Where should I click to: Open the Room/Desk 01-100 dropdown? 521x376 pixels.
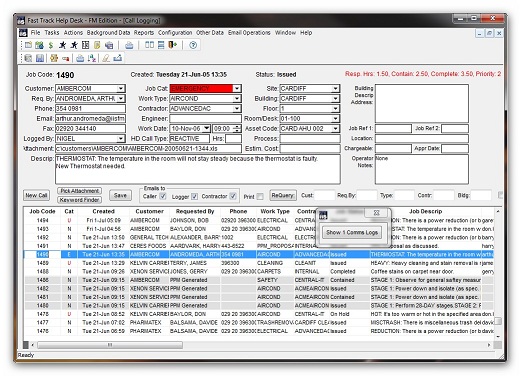tap(335, 118)
